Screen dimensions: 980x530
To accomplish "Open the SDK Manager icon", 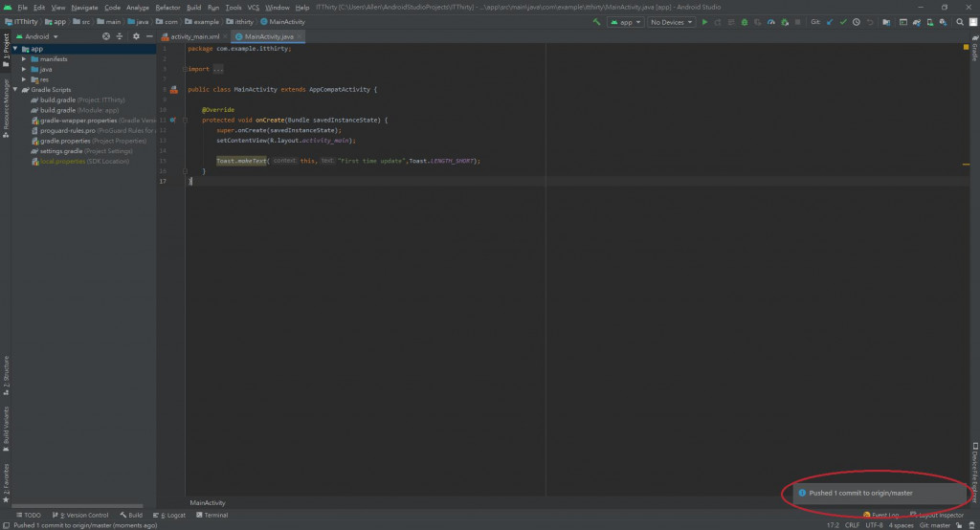I will [943, 22].
